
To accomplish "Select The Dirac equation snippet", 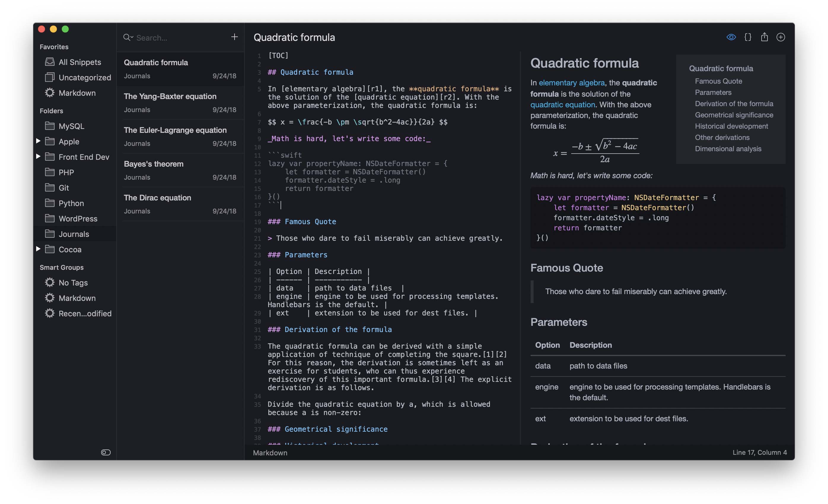I will point(180,204).
